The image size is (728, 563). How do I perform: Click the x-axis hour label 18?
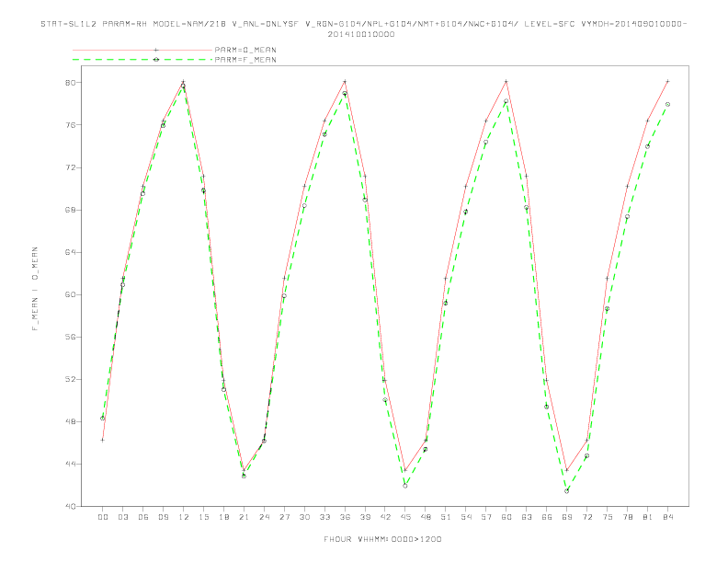click(223, 517)
